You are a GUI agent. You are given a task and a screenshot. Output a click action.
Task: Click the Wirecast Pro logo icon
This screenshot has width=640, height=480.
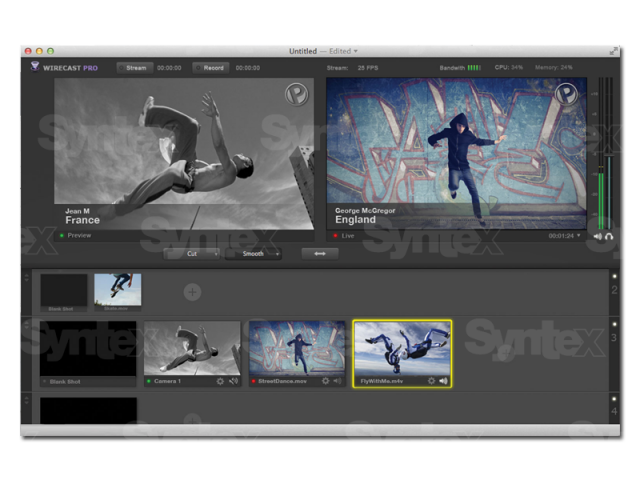click(35, 68)
